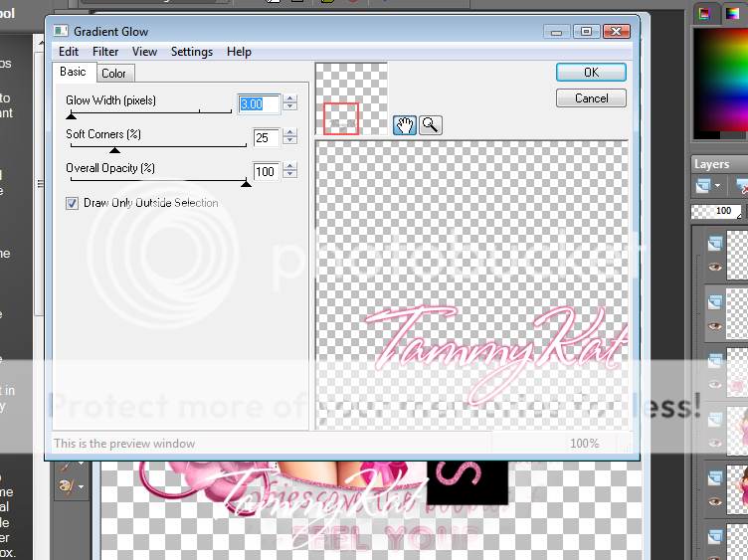This screenshot has height=560, width=748.
Task: Click OK to apply Gradient Glow
Action: tap(591, 72)
